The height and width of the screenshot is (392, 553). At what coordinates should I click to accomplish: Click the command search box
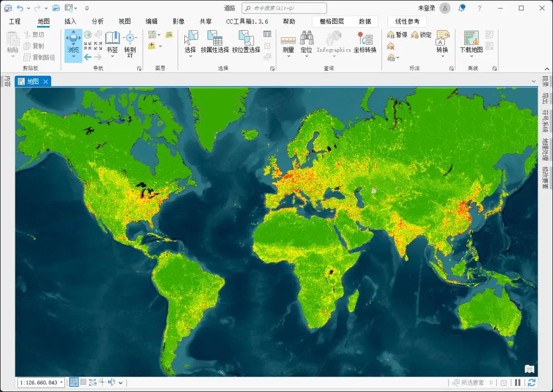tap(284, 8)
